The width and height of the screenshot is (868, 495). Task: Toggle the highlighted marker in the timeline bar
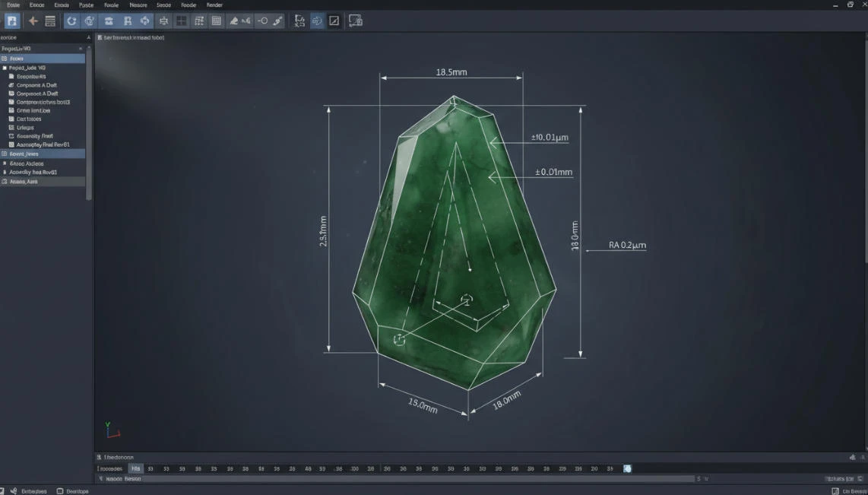click(626, 468)
